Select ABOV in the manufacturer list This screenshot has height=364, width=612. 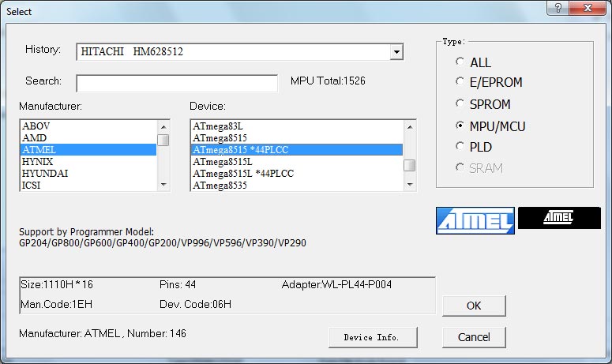point(88,126)
